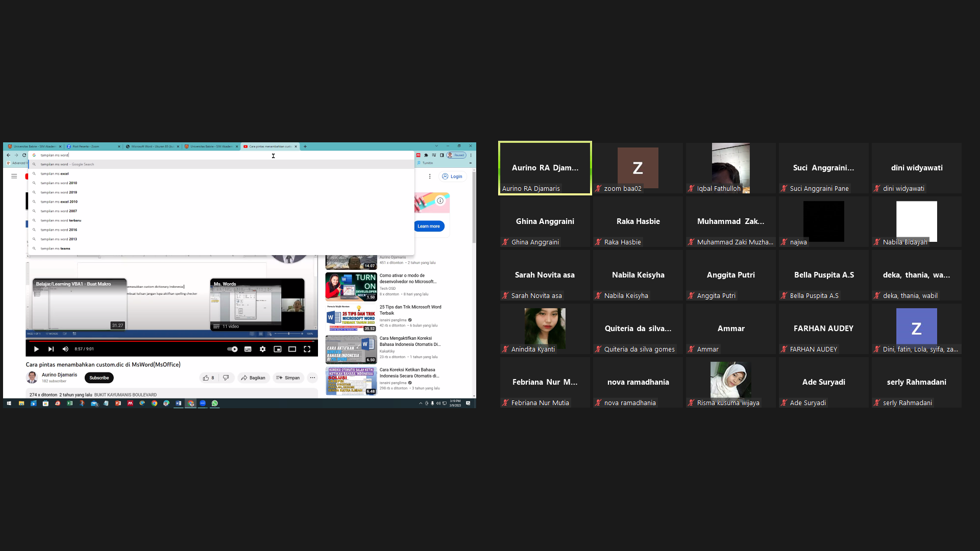Switch to the Post Peserta - Zoom tab

click(x=93, y=146)
